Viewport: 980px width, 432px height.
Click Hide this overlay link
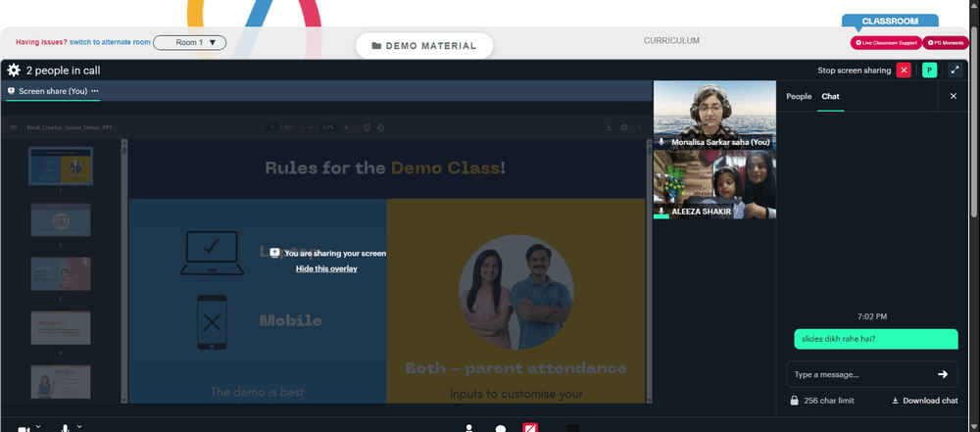pos(326,268)
